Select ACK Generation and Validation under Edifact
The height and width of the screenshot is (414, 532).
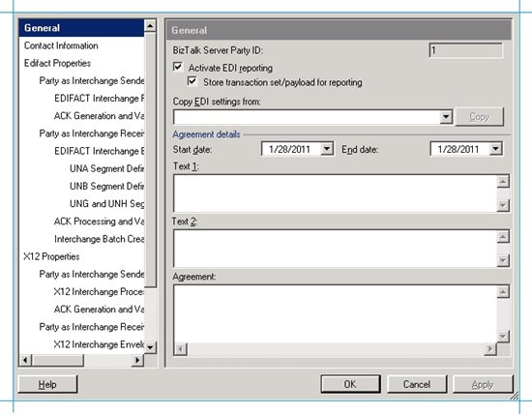99,116
